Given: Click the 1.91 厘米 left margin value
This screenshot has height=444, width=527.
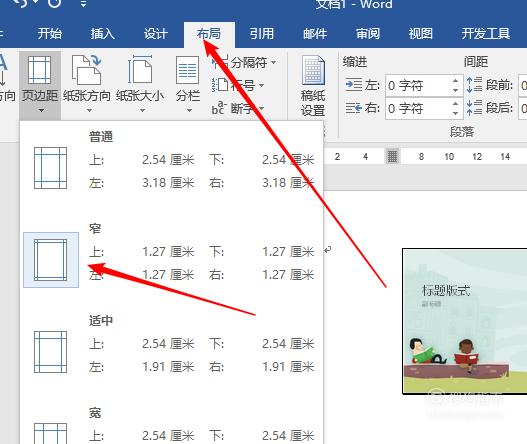Looking at the screenshot, I should coord(168,367).
